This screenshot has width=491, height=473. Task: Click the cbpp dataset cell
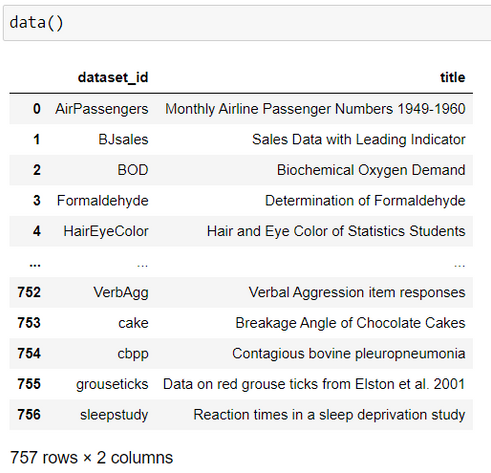(x=133, y=354)
